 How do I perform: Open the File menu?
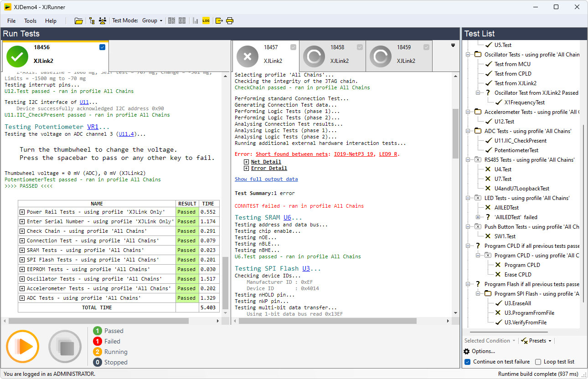11,20
